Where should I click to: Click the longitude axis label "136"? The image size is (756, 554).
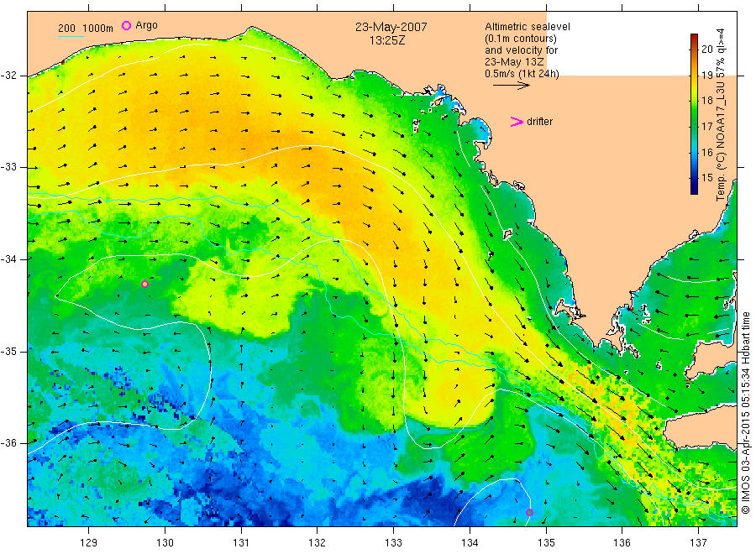(x=622, y=543)
